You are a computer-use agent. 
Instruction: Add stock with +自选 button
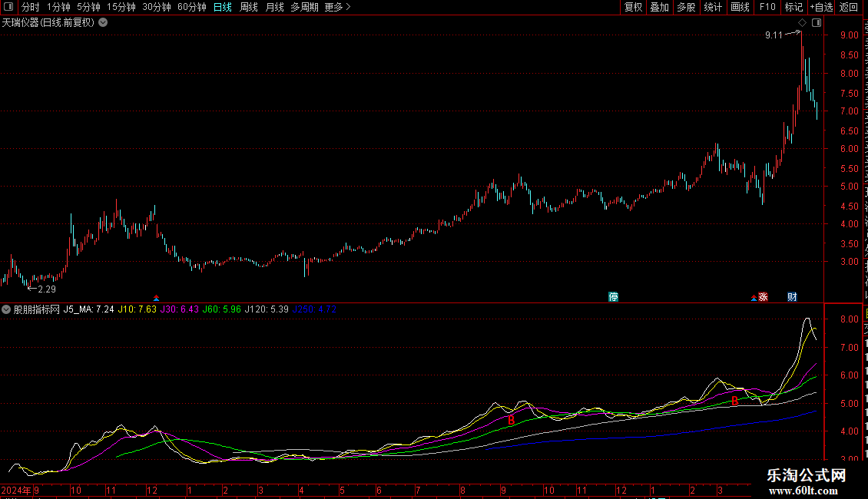point(821,7)
